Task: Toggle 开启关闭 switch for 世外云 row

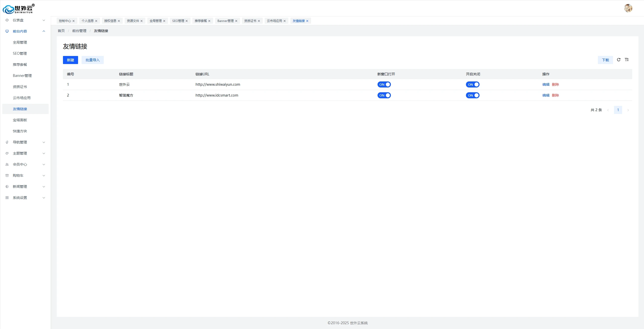Action: (x=472, y=84)
